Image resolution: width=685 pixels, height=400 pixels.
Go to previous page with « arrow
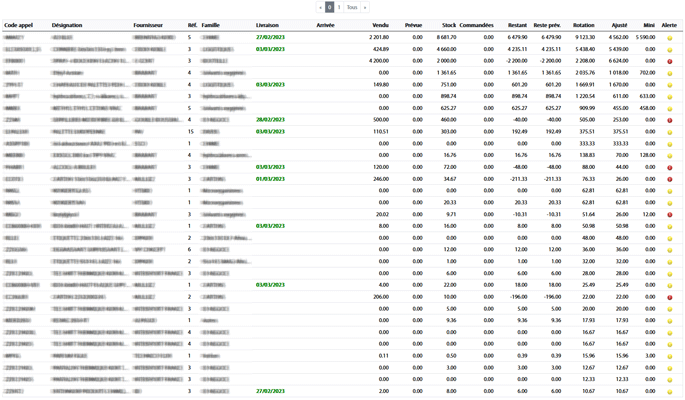click(x=321, y=7)
